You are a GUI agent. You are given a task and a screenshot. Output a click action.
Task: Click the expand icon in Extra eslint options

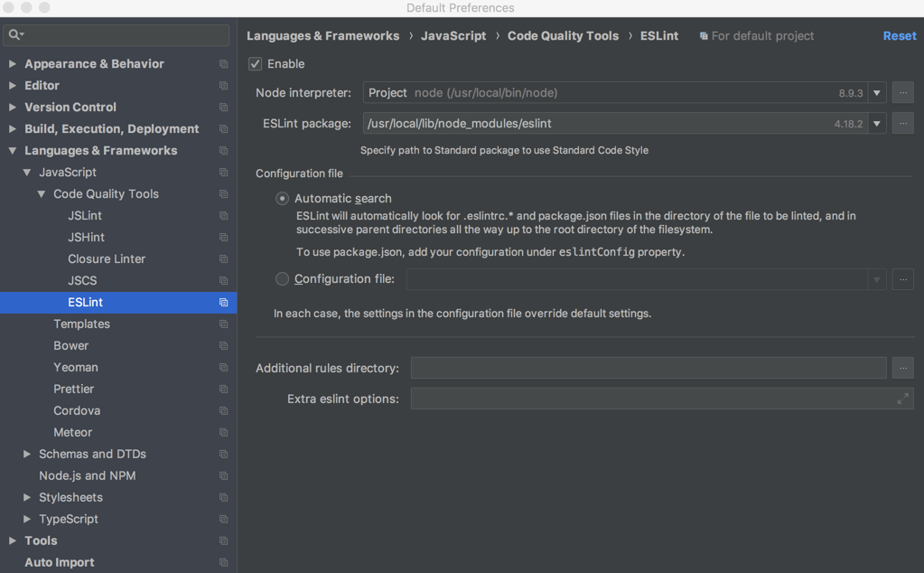[903, 399]
